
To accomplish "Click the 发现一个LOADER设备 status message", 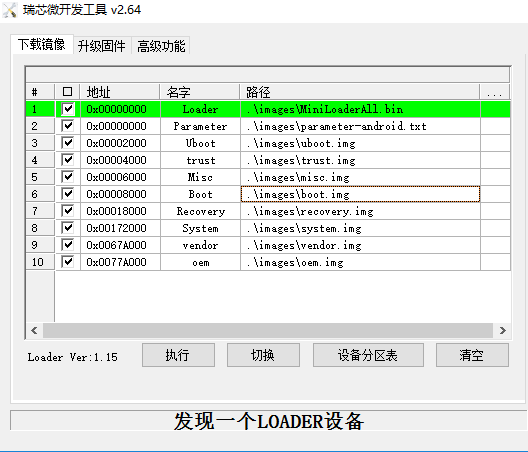I will 268,421.
